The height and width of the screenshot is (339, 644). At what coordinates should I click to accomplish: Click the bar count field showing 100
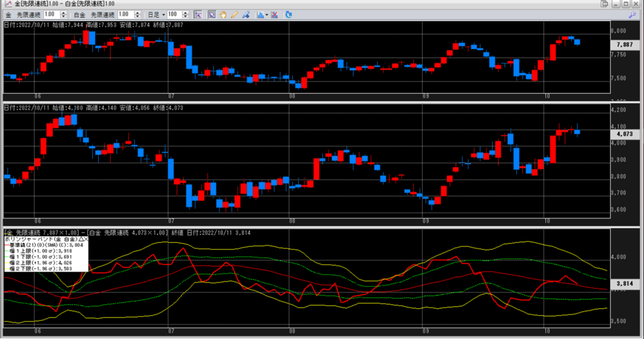pos(173,14)
